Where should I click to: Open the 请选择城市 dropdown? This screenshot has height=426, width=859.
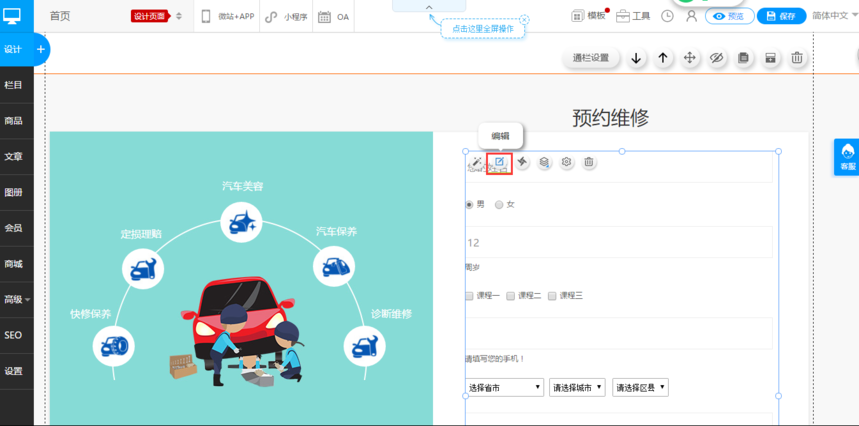577,388
